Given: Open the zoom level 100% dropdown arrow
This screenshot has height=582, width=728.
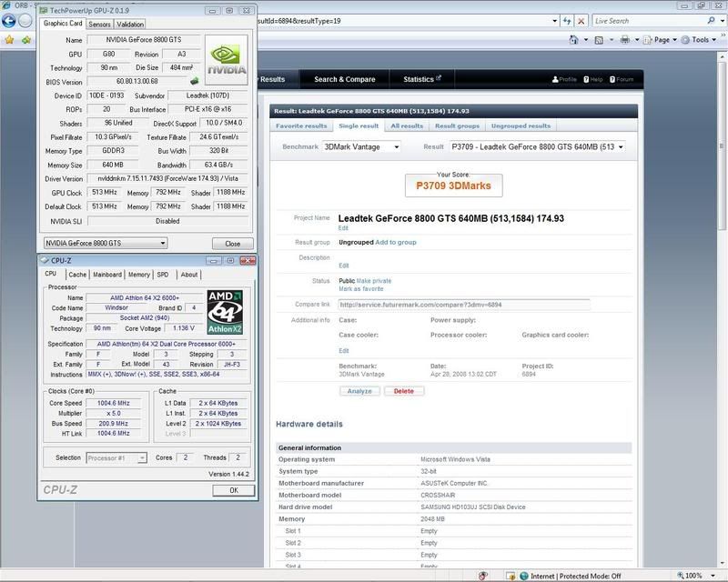Looking at the screenshot, I should point(713,576).
